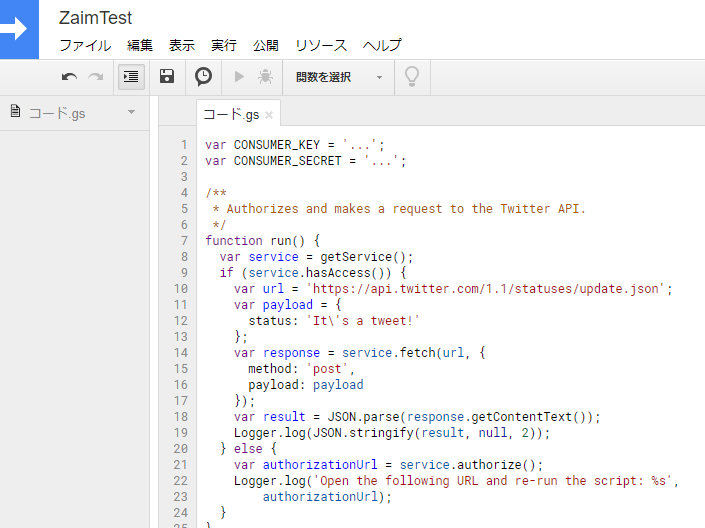
Task: Run the selected function play icon
Action: [239, 77]
